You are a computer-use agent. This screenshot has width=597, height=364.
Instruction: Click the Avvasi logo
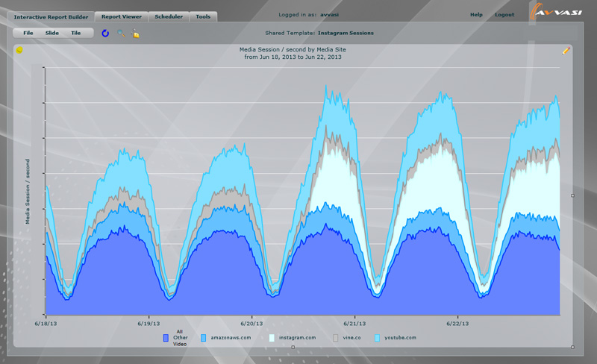pyautogui.click(x=556, y=11)
